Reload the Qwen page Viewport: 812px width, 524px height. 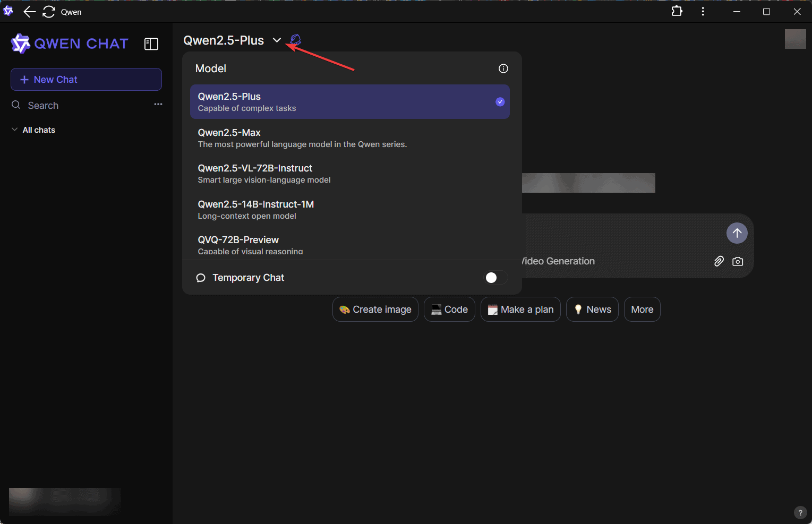tap(49, 12)
